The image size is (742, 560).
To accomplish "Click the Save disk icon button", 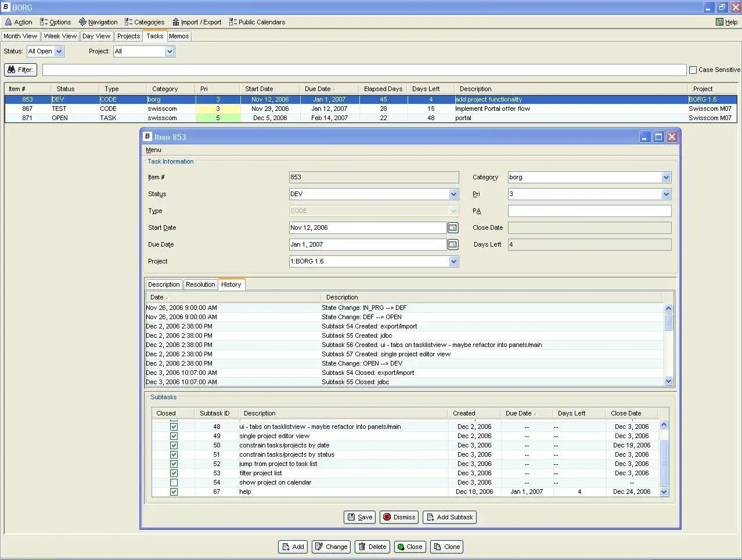I will 359,517.
